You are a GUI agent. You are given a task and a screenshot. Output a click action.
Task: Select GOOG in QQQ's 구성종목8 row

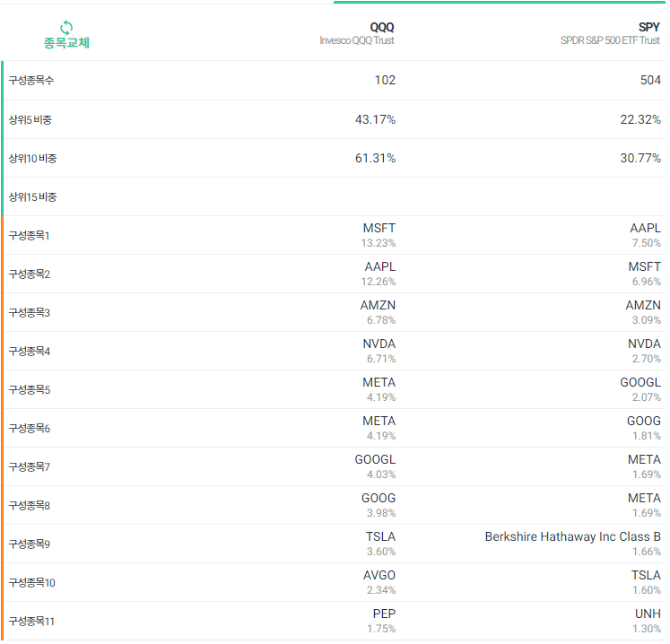click(379, 499)
